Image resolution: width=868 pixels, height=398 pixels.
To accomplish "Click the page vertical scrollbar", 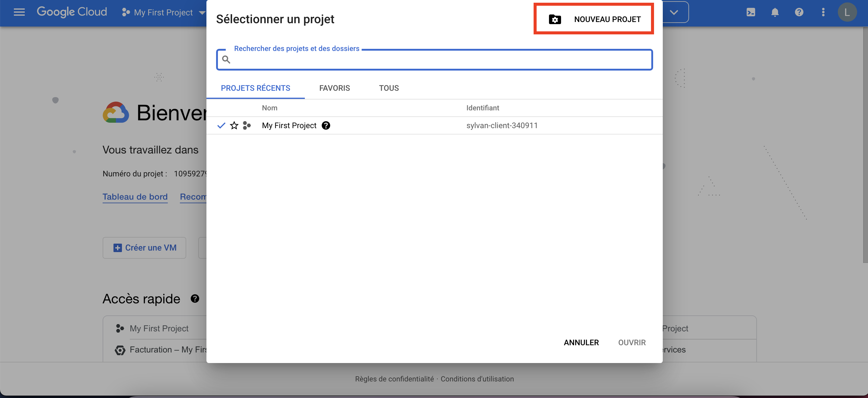I will point(865,145).
